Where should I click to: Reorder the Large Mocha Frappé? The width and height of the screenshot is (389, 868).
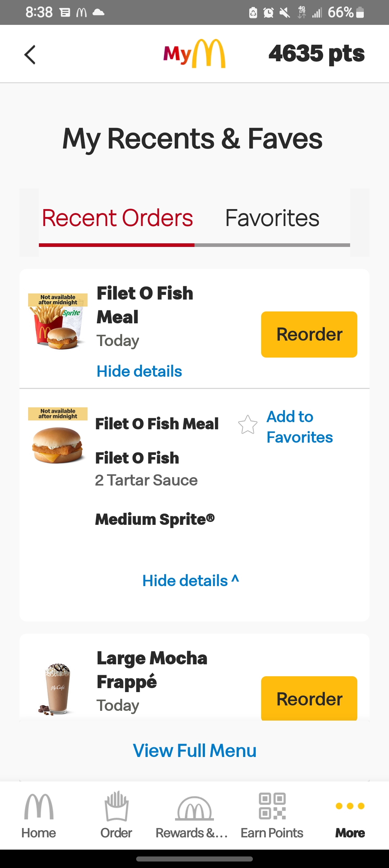(309, 699)
